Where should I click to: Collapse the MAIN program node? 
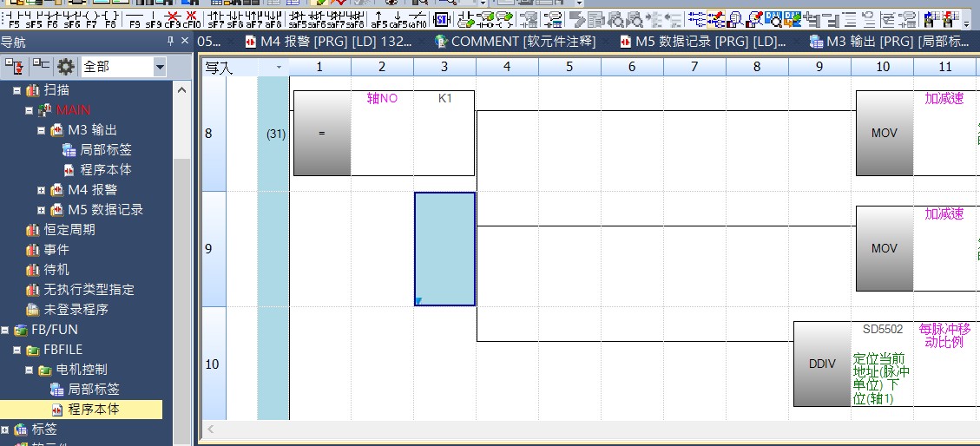30,110
